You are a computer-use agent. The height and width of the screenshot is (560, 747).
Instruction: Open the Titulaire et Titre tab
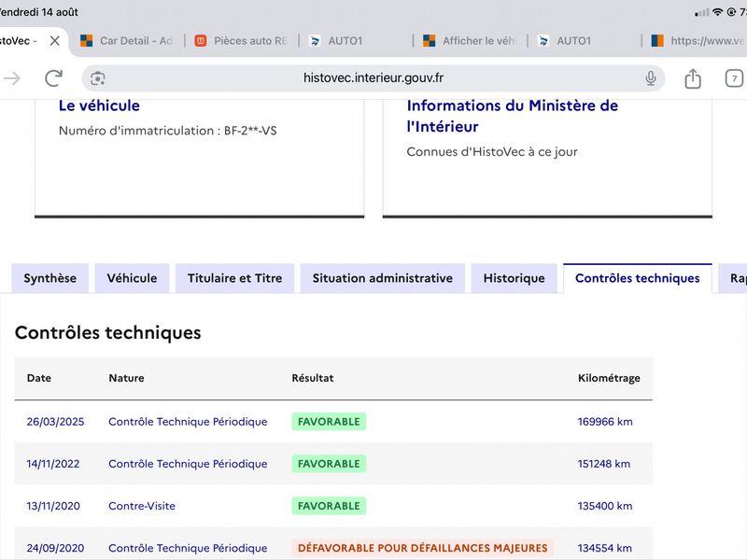pos(235,278)
